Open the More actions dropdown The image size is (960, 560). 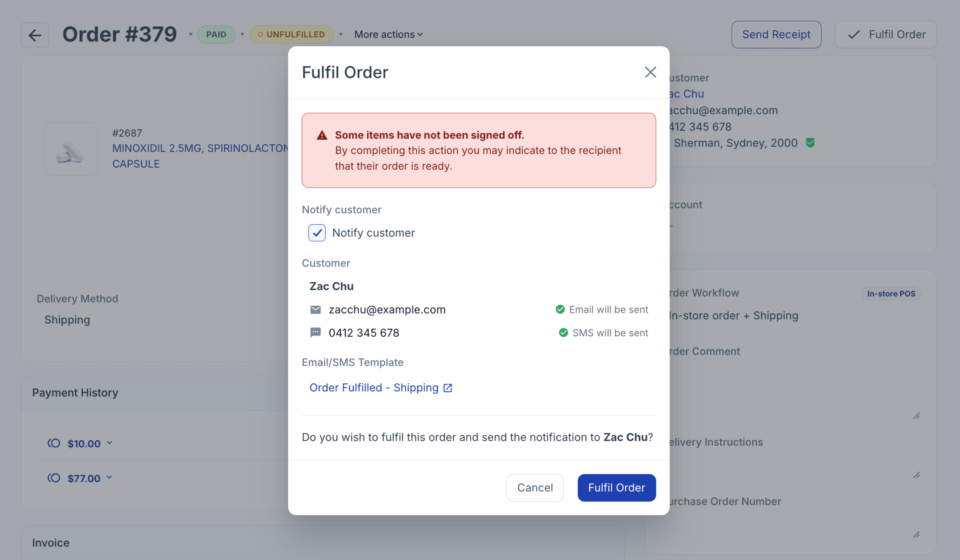(389, 34)
